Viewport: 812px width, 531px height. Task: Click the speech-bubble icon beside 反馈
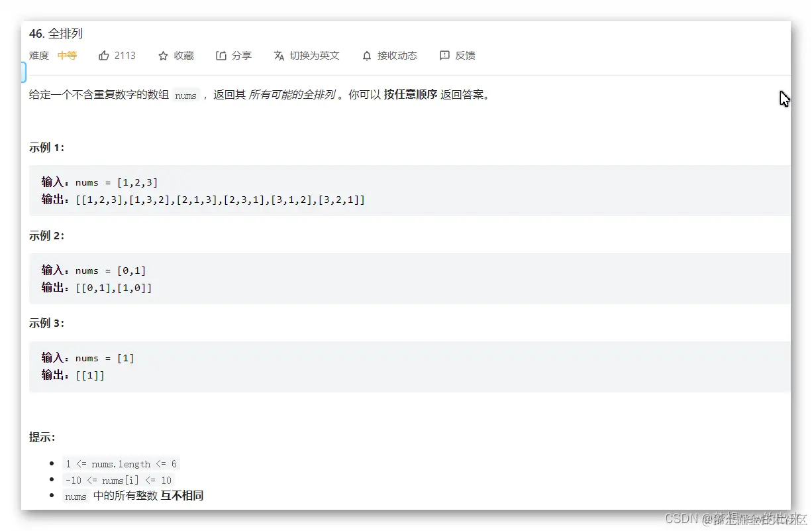click(x=444, y=56)
